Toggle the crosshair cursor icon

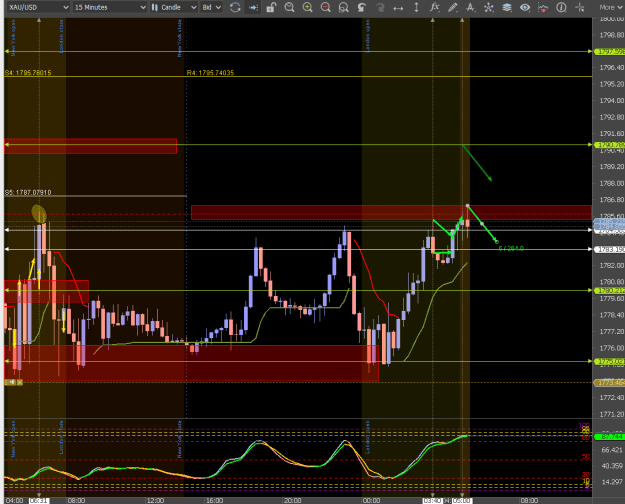(579, 7)
